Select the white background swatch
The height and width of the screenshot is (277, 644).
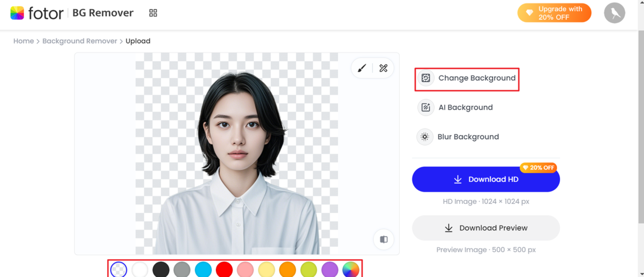(140, 269)
